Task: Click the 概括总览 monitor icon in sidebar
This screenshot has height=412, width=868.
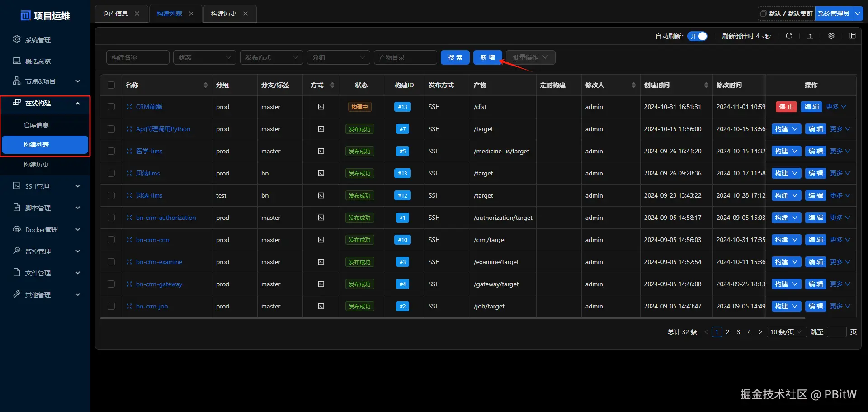Action: 17,61
